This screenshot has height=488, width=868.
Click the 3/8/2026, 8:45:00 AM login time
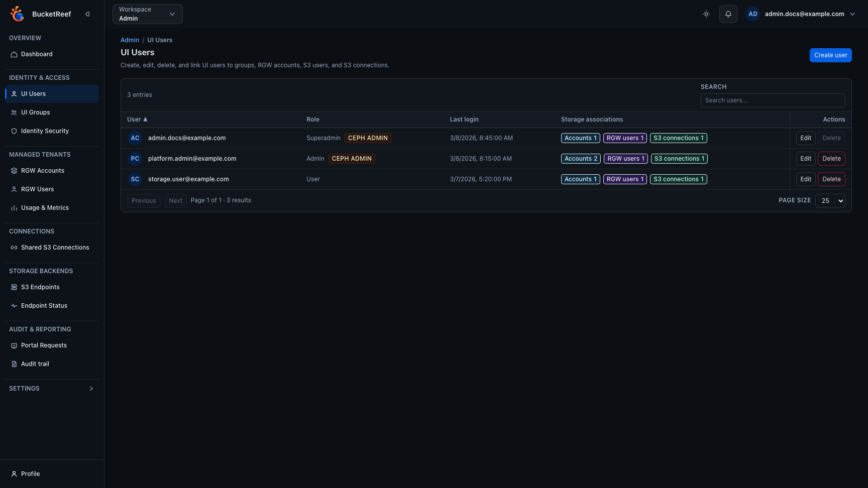481,138
